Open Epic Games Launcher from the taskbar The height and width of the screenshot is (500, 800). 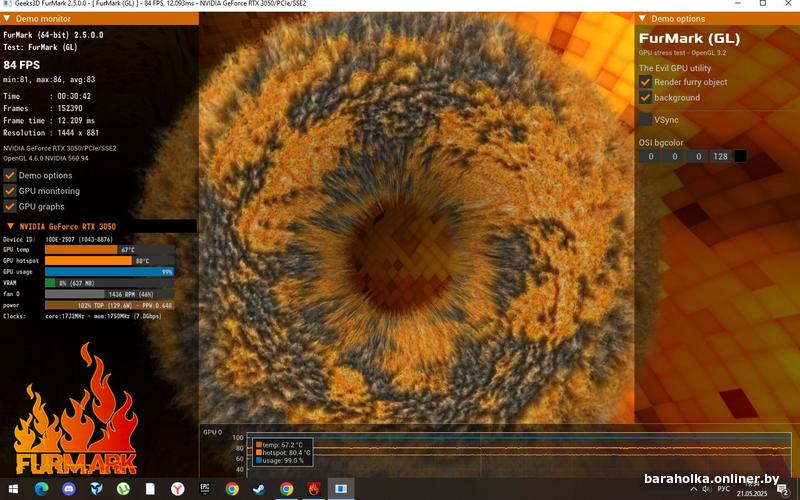[x=205, y=489]
